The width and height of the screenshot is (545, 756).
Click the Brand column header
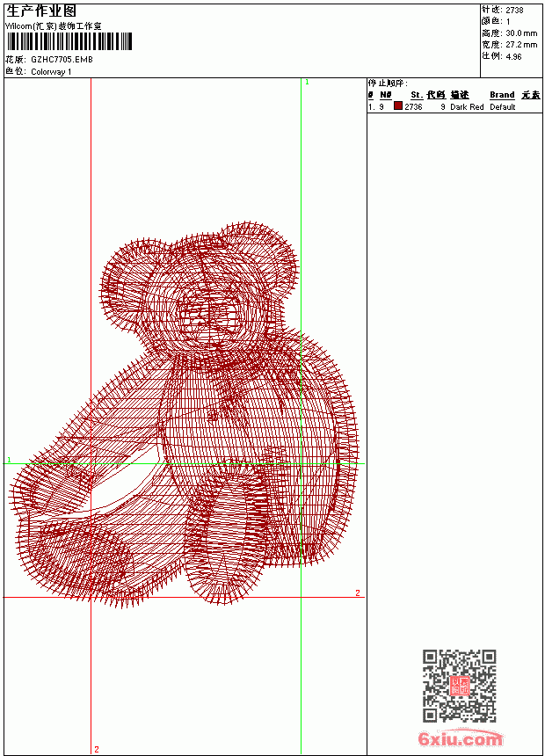tap(502, 95)
